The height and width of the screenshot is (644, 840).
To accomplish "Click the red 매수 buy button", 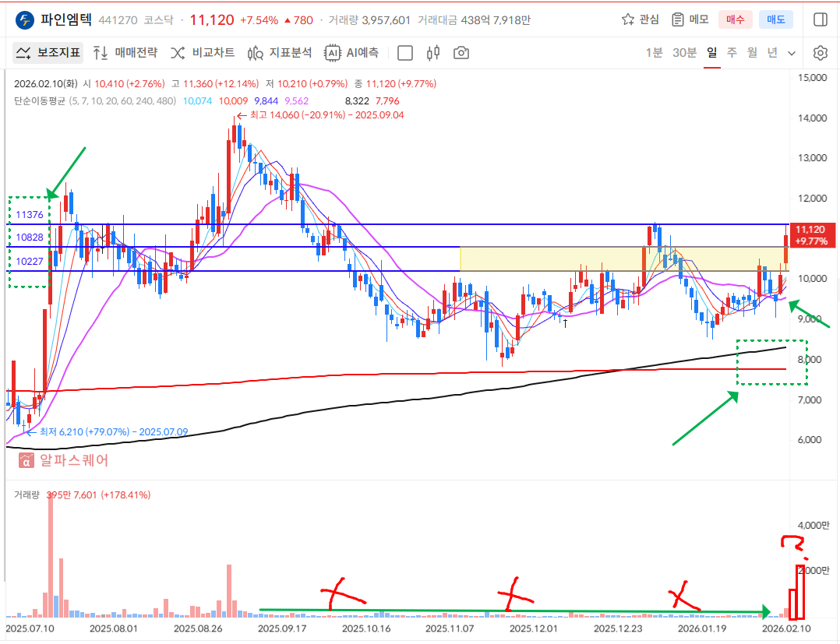I will click(736, 19).
